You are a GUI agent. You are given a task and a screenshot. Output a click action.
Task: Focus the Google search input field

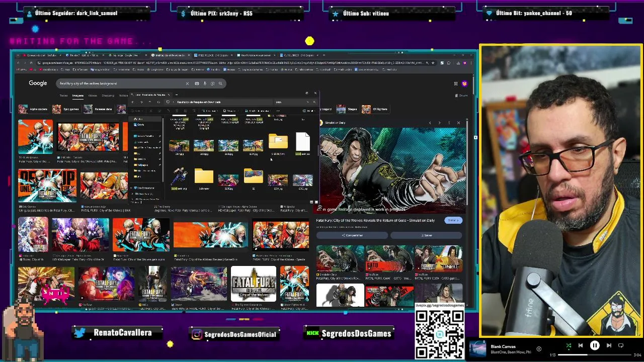pyautogui.click(x=121, y=83)
